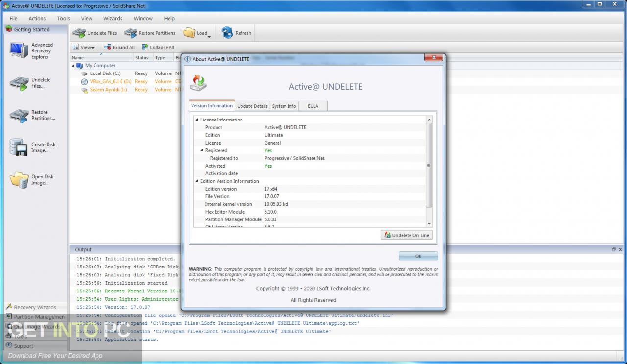Click the 'Activation date' row
Viewport: 627px width, 364px height.
point(310,173)
